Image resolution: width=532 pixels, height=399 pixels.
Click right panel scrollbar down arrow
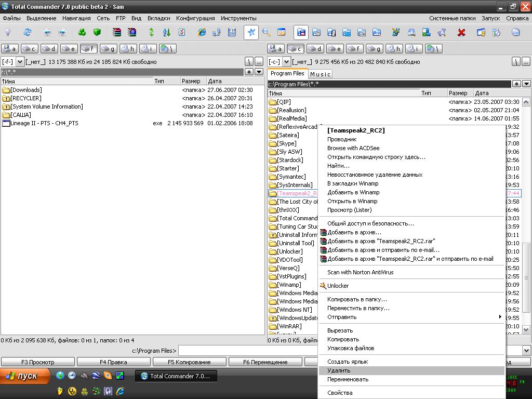point(526,329)
